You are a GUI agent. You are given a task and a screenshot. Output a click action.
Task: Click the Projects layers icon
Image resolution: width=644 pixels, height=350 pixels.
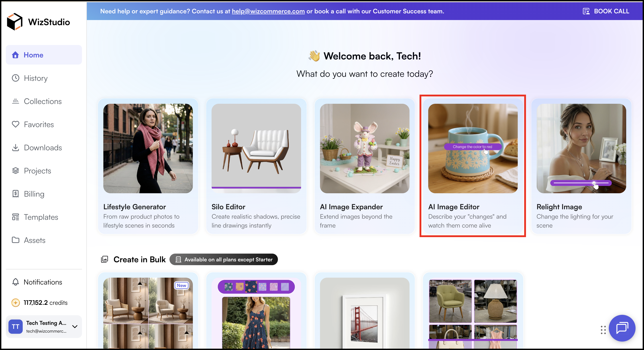(x=16, y=171)
